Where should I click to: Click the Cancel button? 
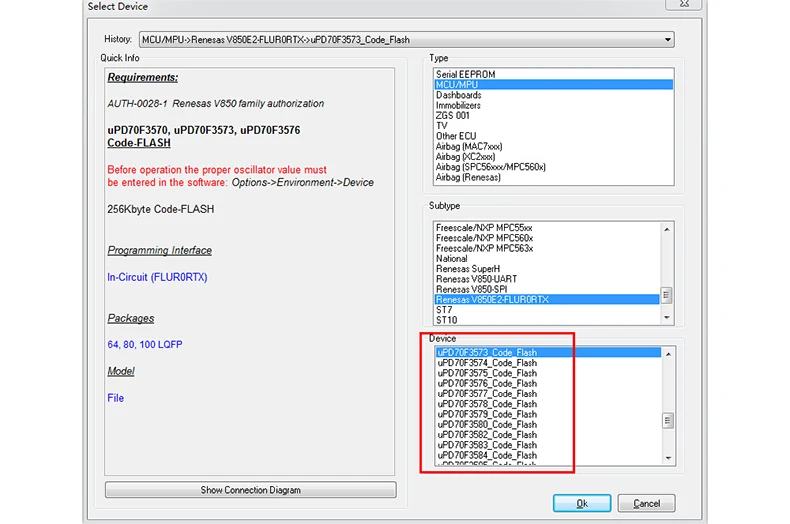coord(646,503)
